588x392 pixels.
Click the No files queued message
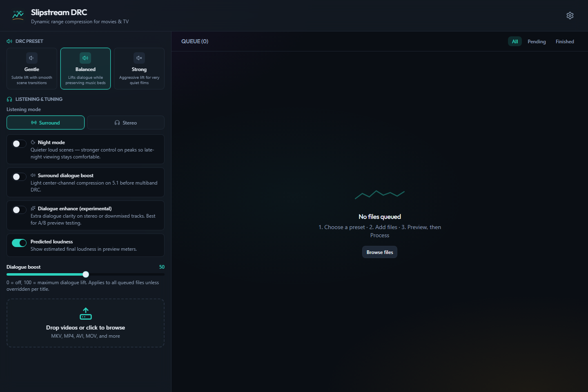point(380,217)
